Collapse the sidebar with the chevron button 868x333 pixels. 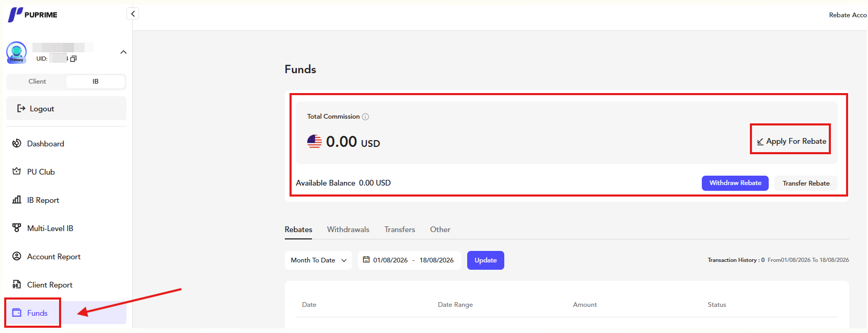click(x=133, y=14)
